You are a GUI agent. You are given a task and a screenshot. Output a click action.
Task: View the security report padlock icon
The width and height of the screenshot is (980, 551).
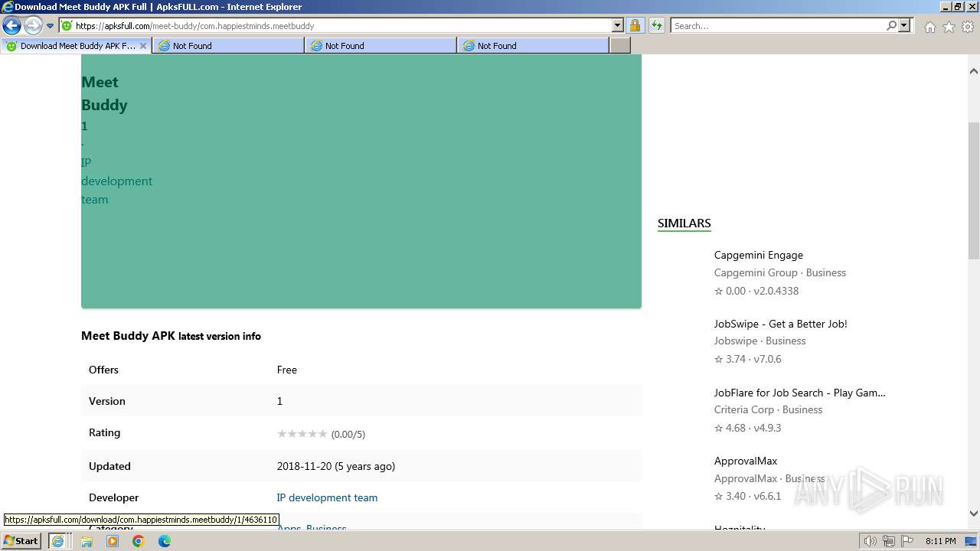(x=635, y=26)
